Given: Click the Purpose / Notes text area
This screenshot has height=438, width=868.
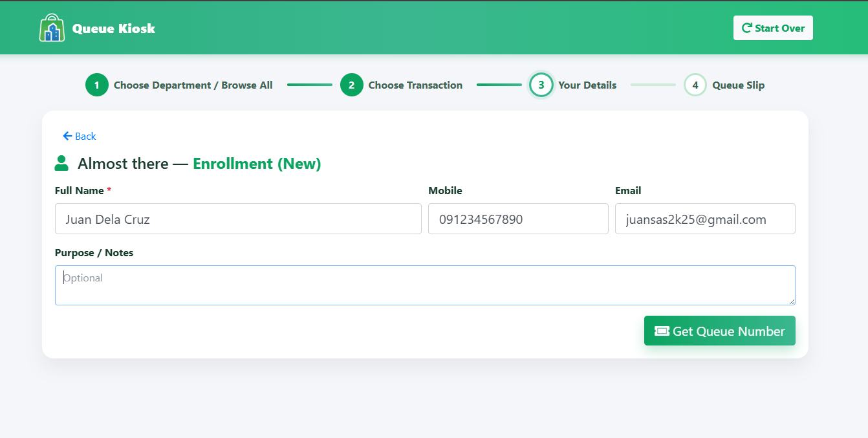Looking at the screenshot, I should click(425, 285).
